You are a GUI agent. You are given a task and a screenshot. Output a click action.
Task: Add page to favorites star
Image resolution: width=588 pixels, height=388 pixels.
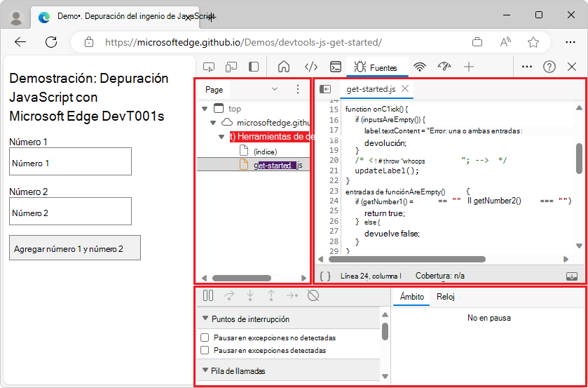[x=533, y=42]
